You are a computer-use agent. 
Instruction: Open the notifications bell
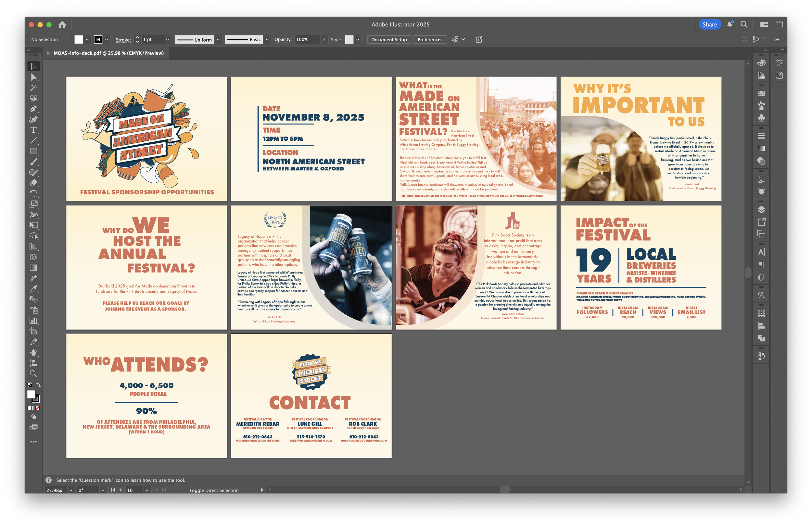730,24
